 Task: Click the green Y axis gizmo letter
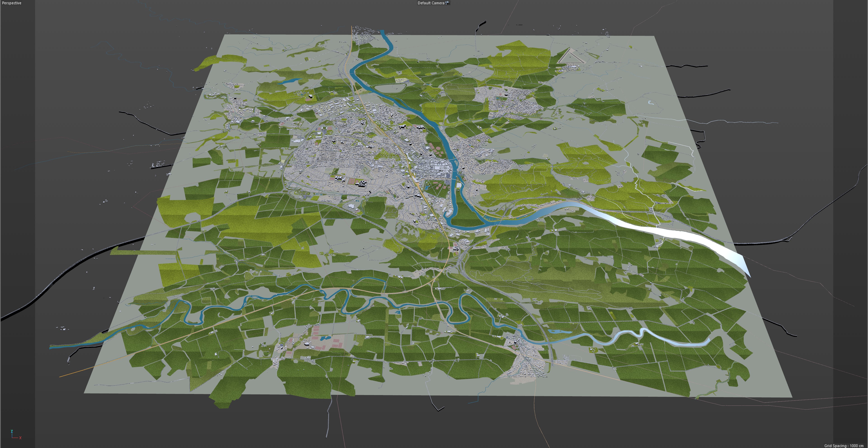click(12, 431)
